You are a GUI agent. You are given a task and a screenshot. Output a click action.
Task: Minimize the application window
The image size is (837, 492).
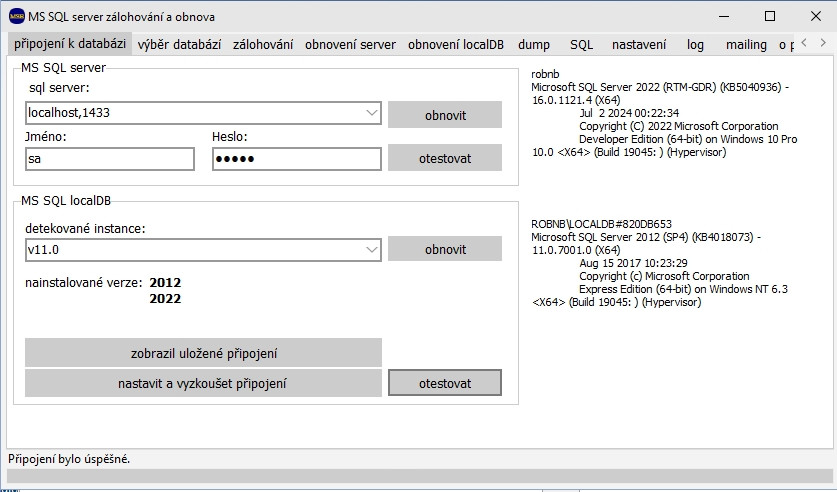click(724, 17)
